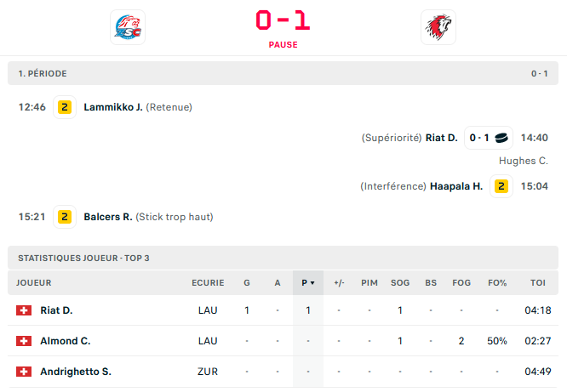Viewport: 567px width, 392px height.
Task: Click the penalty icon beside Haapala H.
Action: [x=501, y=186]
